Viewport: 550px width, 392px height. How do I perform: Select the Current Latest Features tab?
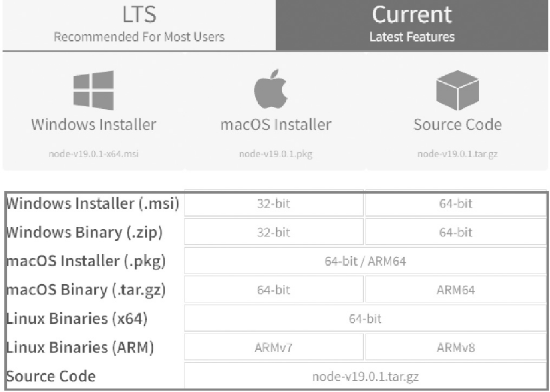click(x=412, y=25)
